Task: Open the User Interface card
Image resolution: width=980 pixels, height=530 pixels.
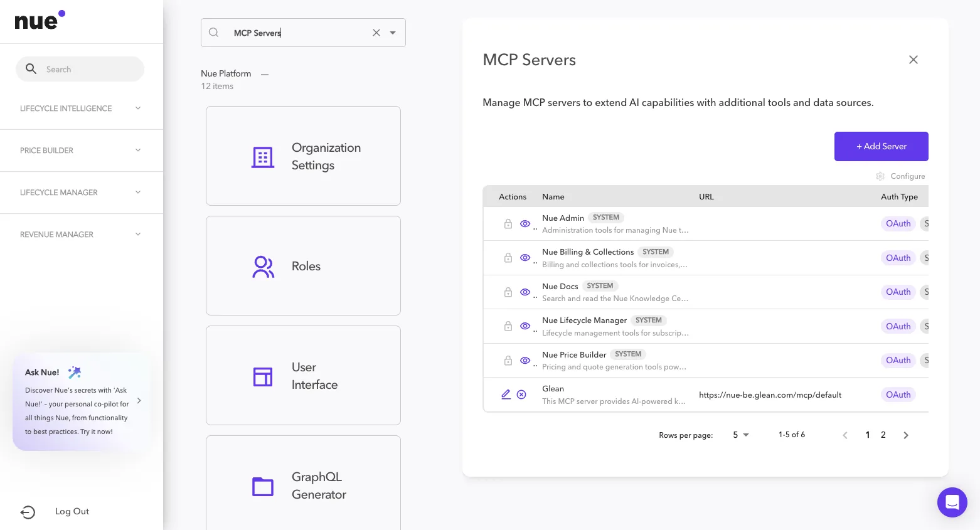Action: point(303,376)
